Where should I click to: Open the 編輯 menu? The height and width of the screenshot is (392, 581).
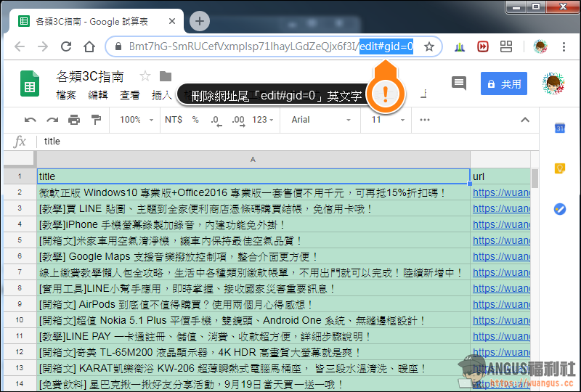[98, 95]
